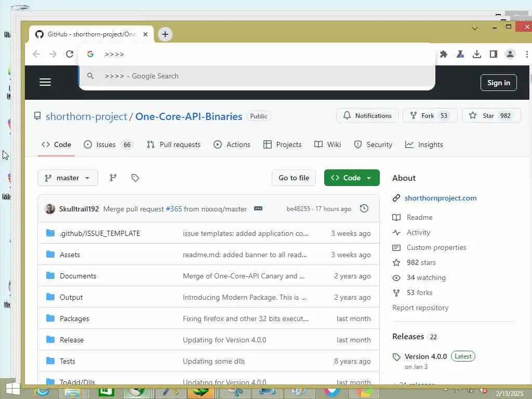The height and width of the screenshot is (399, 532).
Task: Open a new browser tab
Action: click(x=165, y=34)
